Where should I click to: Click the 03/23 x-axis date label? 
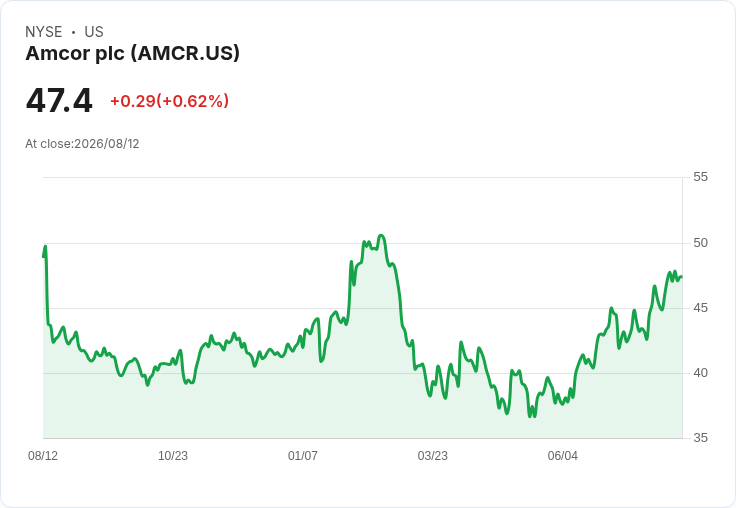point(433,455)
